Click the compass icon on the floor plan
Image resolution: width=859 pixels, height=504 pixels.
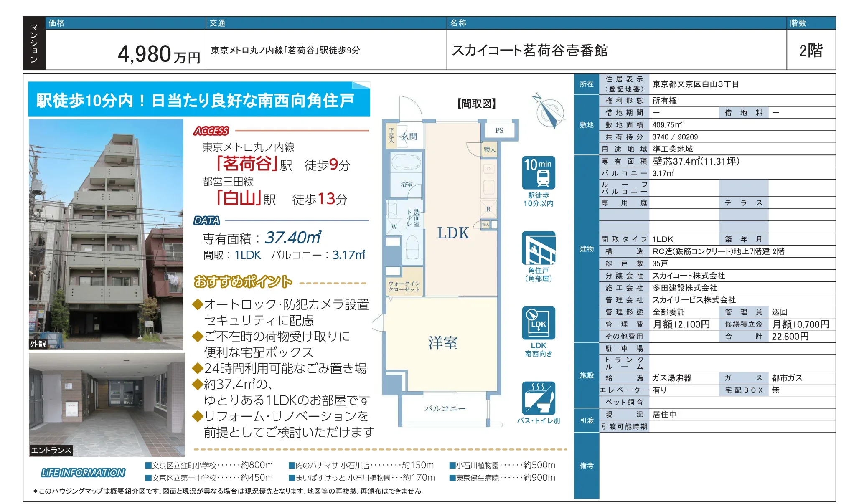pyautogui.click(x=549, y=113)
